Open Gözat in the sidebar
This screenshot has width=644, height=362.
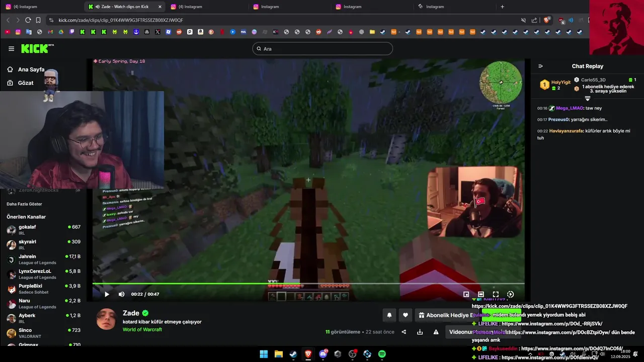pos(20,82)
